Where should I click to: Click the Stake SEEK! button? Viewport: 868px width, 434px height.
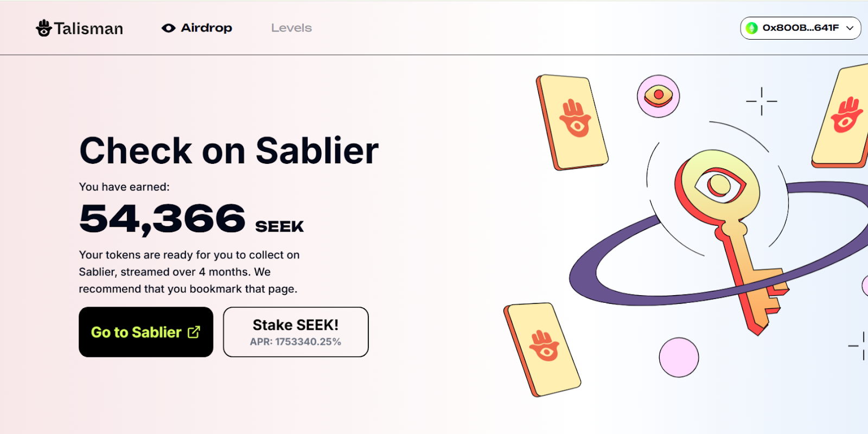click(296, 332)
